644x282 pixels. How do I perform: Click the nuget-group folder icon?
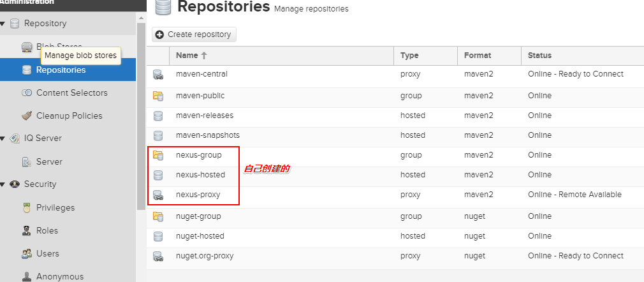158,217
